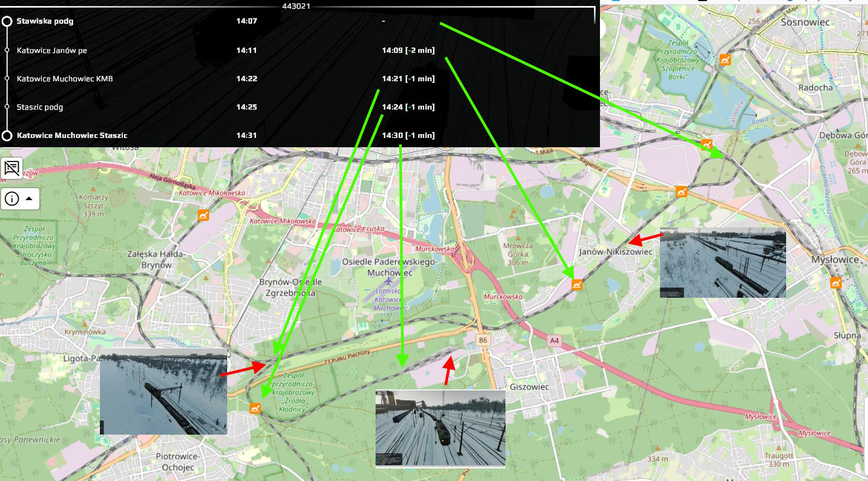Open the snowy train screenshot near Ligota
The image size is (868, 481).
[x=163, y=392]
